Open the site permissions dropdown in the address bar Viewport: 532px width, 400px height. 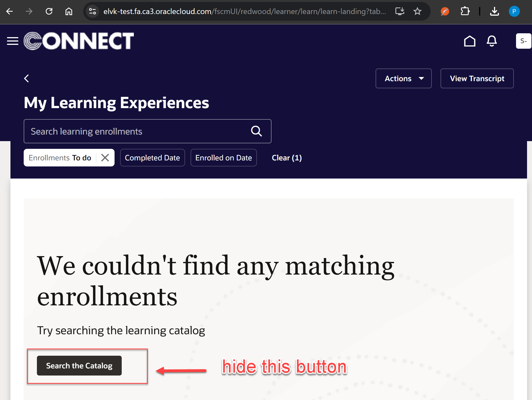(x=93, y=11)
